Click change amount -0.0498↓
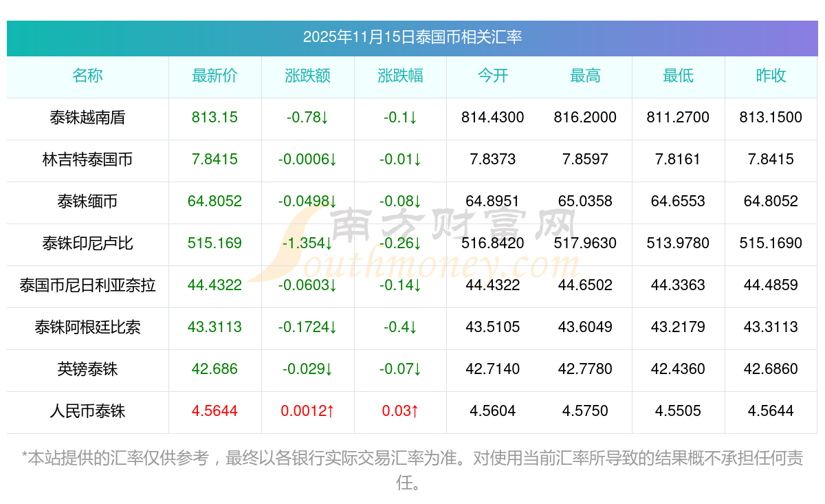Image resolution: width=825 pixels, height=504 pixels. coord(307,201)
